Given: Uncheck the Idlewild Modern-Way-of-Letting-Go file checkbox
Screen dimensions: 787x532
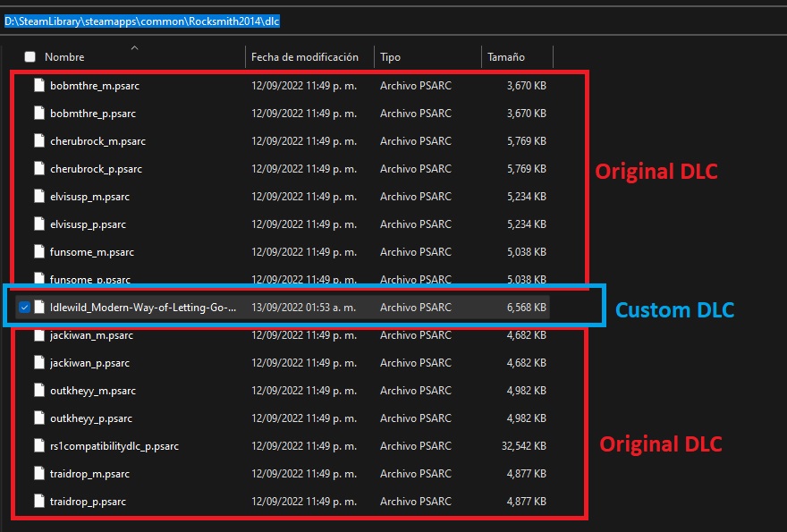Looking at the screenshot, I should (x=24, y=308).
